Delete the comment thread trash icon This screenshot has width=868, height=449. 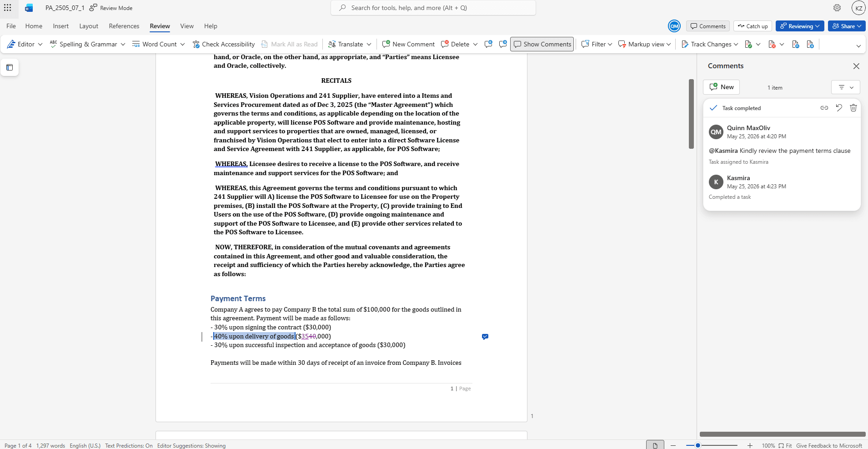click(x=853, y=108)
